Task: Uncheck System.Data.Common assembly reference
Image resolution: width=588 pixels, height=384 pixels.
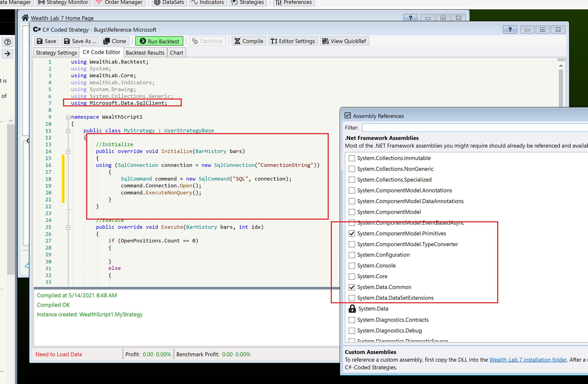Action: coord(352,287)
